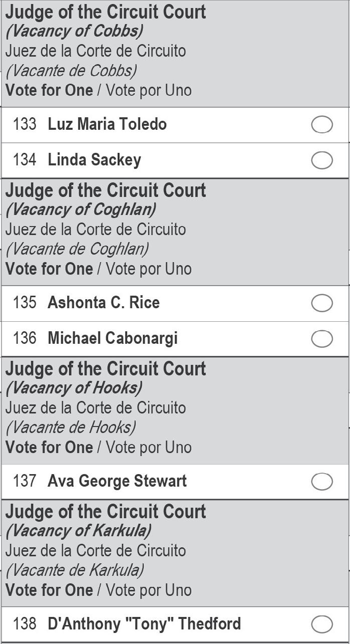Click the candidate name Luz Maria Toledo
The height and width of the screenshot is (644, 350).
click(x=107, y=124)
